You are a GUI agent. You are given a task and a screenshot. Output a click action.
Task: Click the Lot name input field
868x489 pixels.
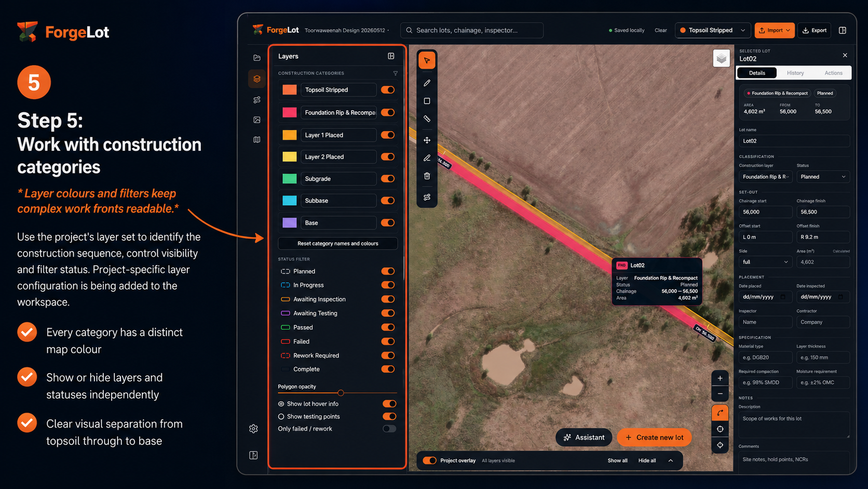point(794,141)
